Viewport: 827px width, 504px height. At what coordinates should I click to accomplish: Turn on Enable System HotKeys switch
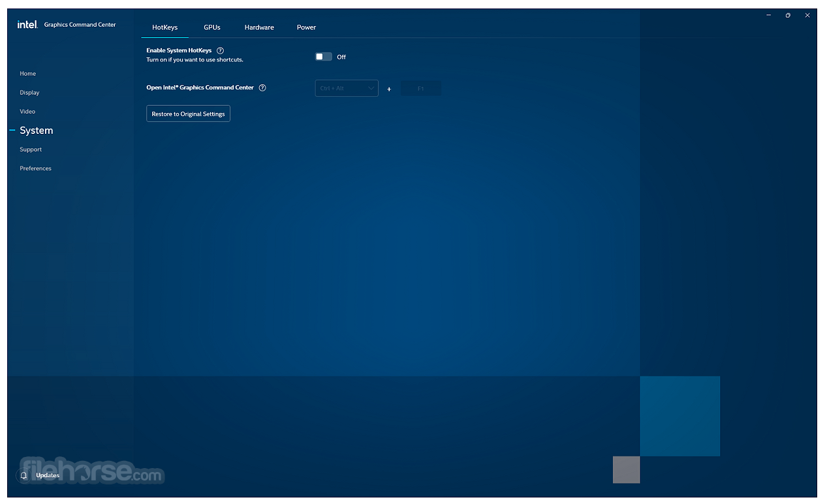[324, 57]
